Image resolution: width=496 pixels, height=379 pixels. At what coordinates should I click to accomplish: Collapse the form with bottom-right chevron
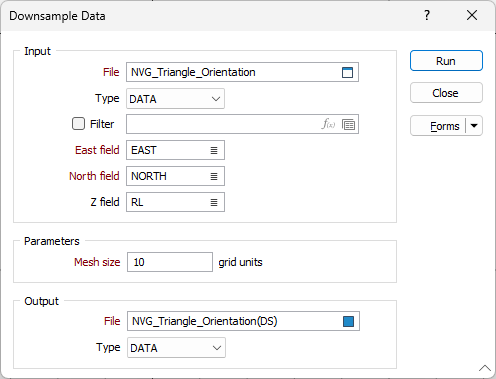485,368
